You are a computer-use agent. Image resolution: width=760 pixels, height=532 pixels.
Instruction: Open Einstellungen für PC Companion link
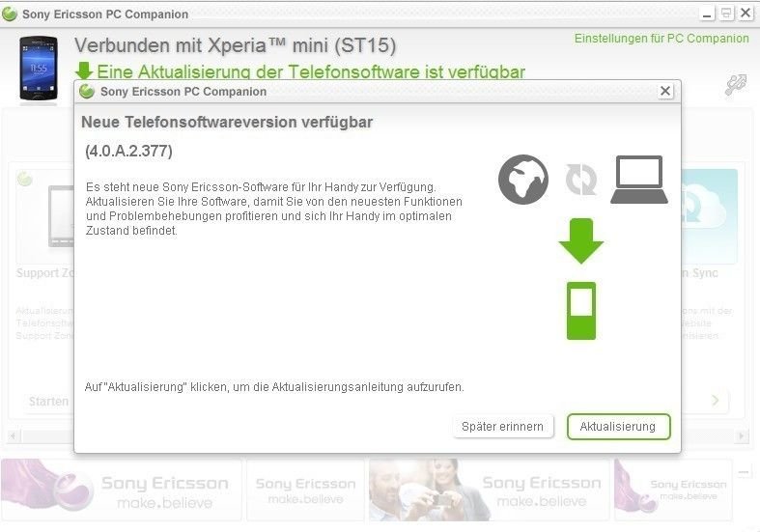click(661, 39)
